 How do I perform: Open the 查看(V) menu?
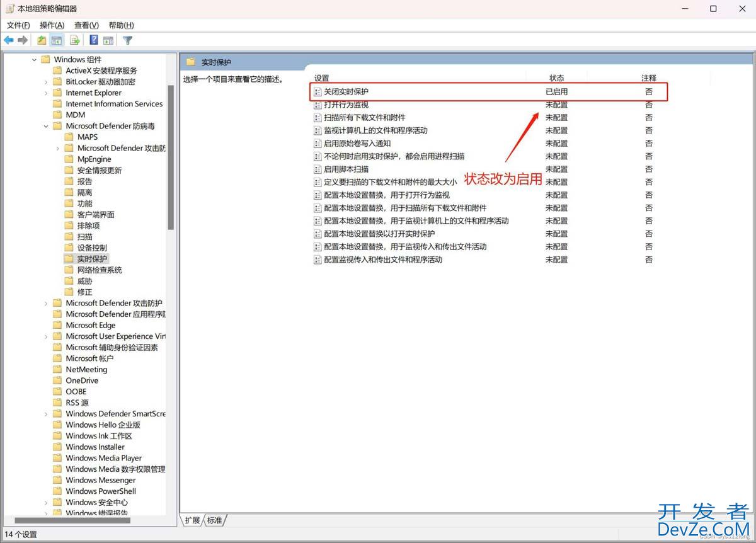click(x=86, y=25)
